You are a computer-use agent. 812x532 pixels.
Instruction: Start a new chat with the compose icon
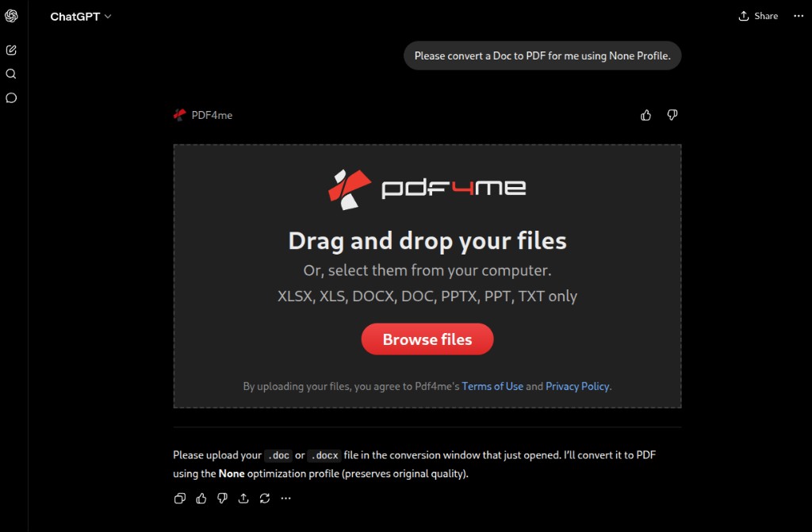(11, 50)
